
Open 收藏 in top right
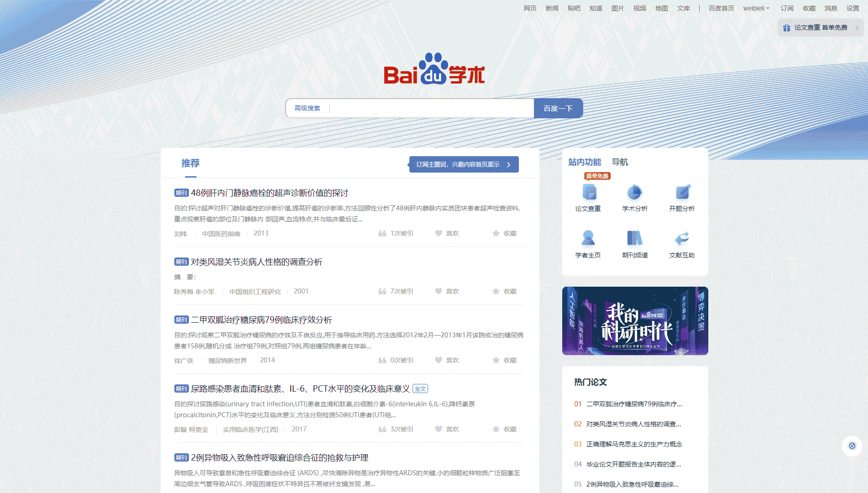[x=809, y=8]
